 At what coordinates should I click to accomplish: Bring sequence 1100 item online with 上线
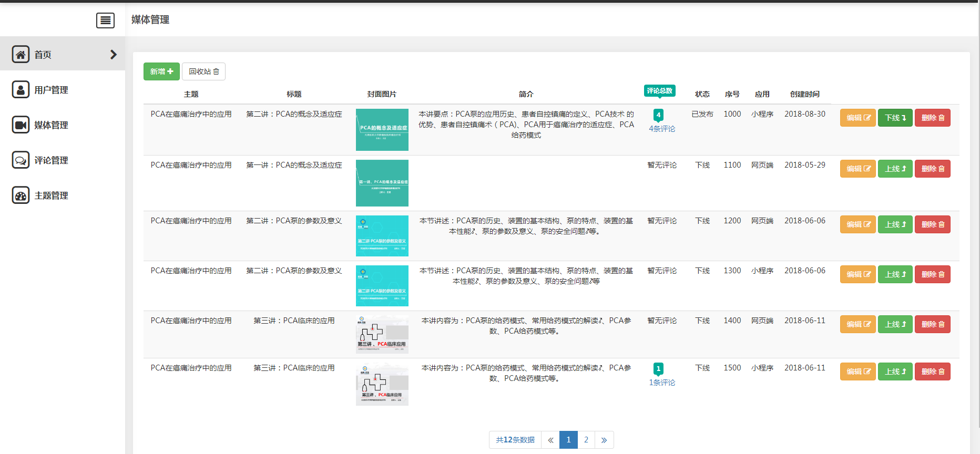895,169
